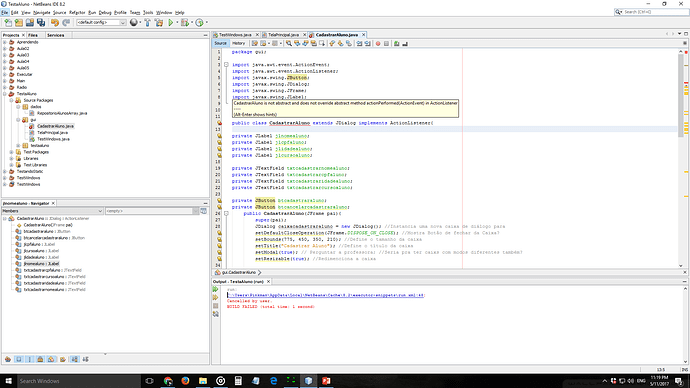Open the Members dropdown in Navigator
The height and width of the screenshot is (388, 690).
coord(52,211)
